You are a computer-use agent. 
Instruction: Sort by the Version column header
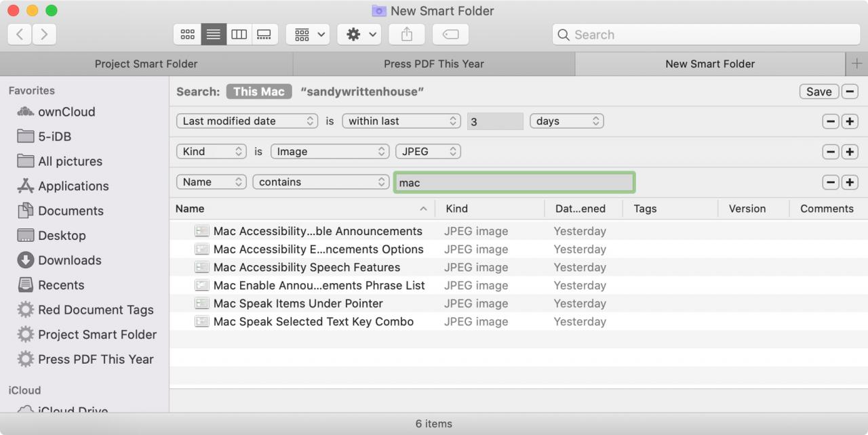click(x=753, y=209)
